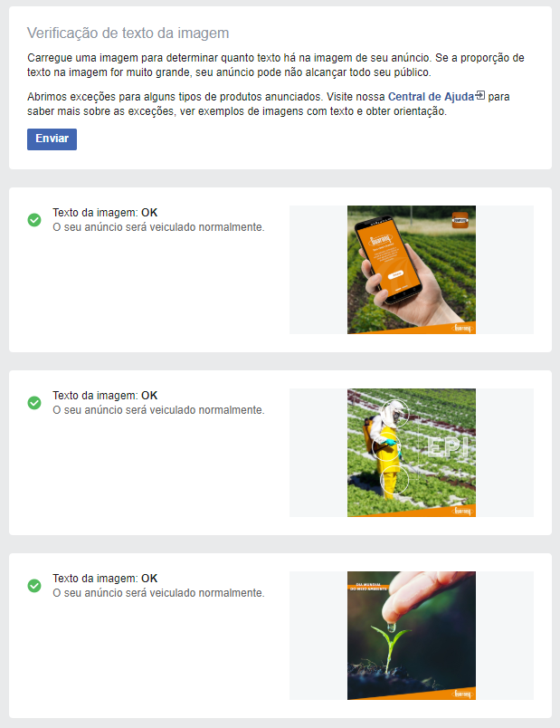Click the blue Enviar button
Screen dimensions: 560x728
(x=52, y=139)
